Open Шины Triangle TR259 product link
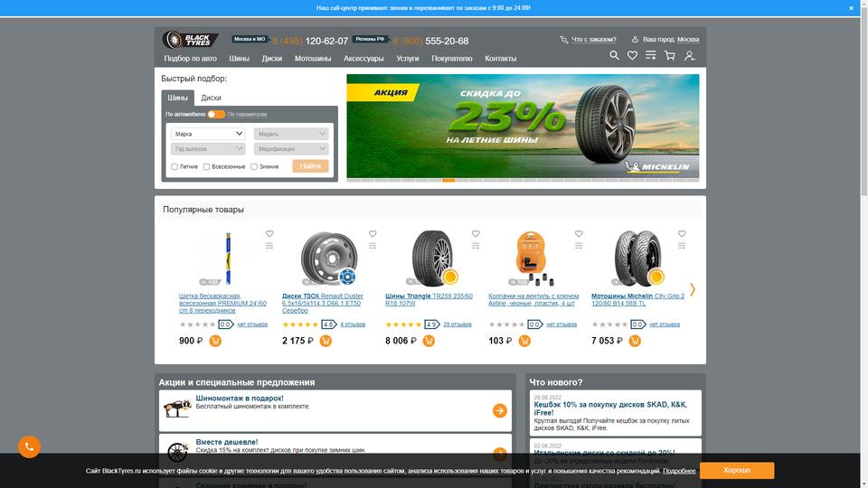 429,299
